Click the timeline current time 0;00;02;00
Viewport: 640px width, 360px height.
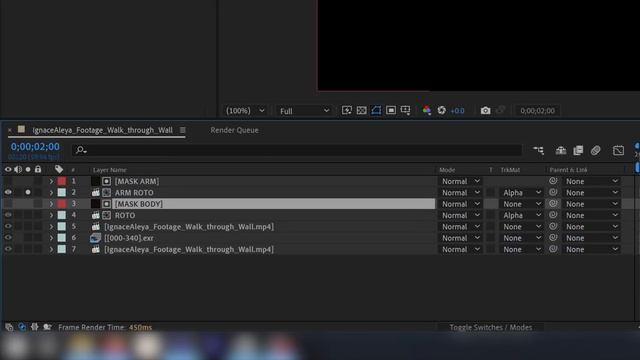[x=35, y=147]
